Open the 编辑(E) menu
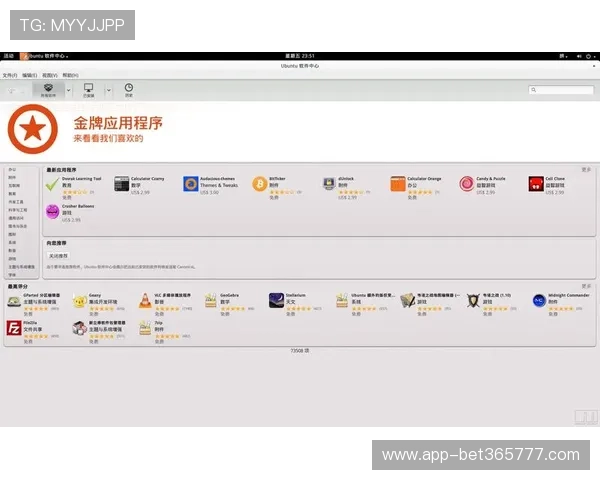Viewport: 600px width, 480px height. (29, 75)
